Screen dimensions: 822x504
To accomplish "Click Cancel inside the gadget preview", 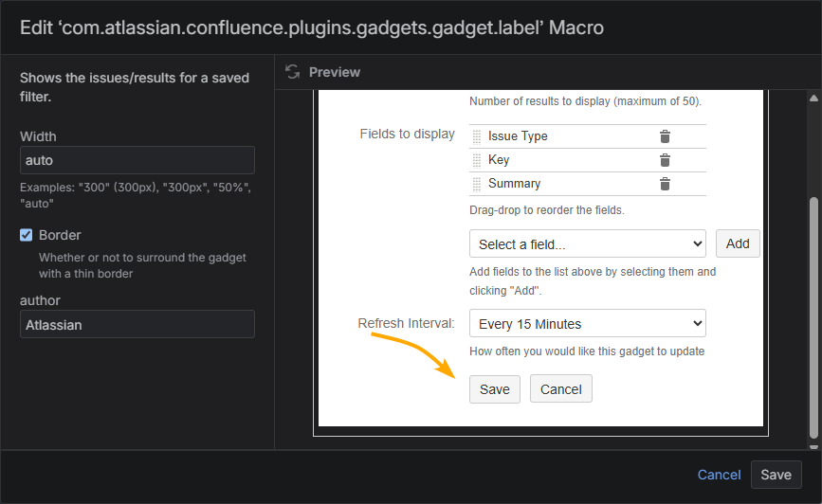I will [560, 389].
